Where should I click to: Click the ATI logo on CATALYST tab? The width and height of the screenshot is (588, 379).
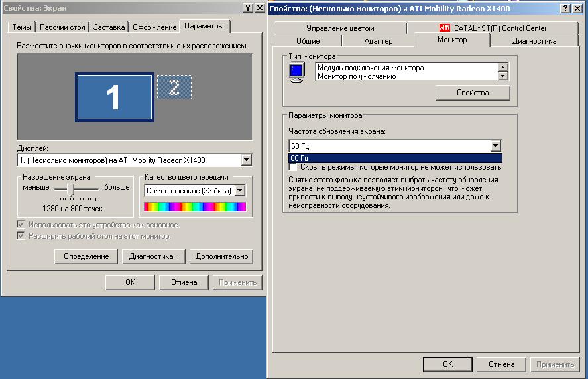[x=445, y=28]
